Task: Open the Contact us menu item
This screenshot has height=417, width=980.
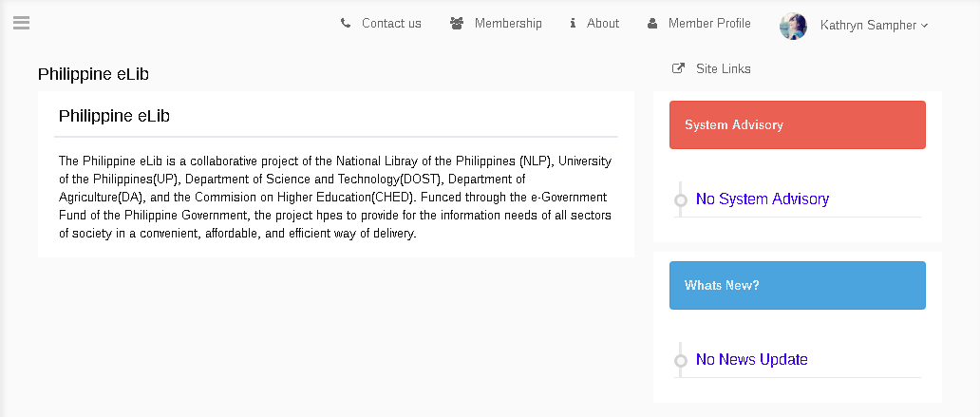Action: pyautogui.click(x=392, y=24)
